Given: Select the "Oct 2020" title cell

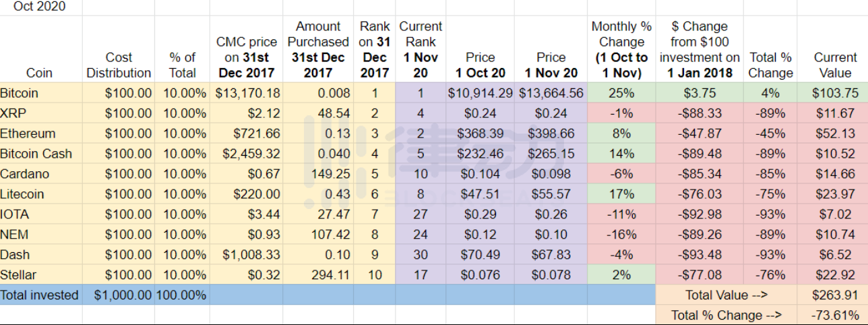Looking at the screenshot, I should [x=40, y=7].
